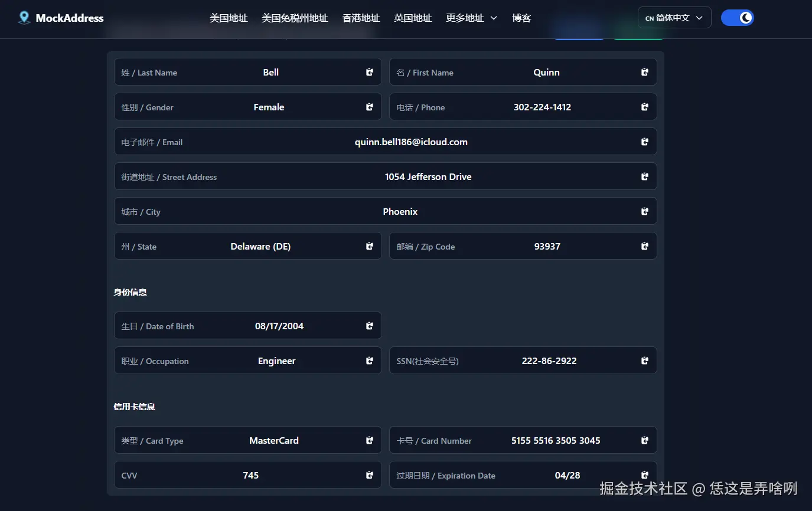Image resolution: width=812 pixels, height=511 pixels.
Task: Copy the Email address value
Action: [x=645, y=142]
